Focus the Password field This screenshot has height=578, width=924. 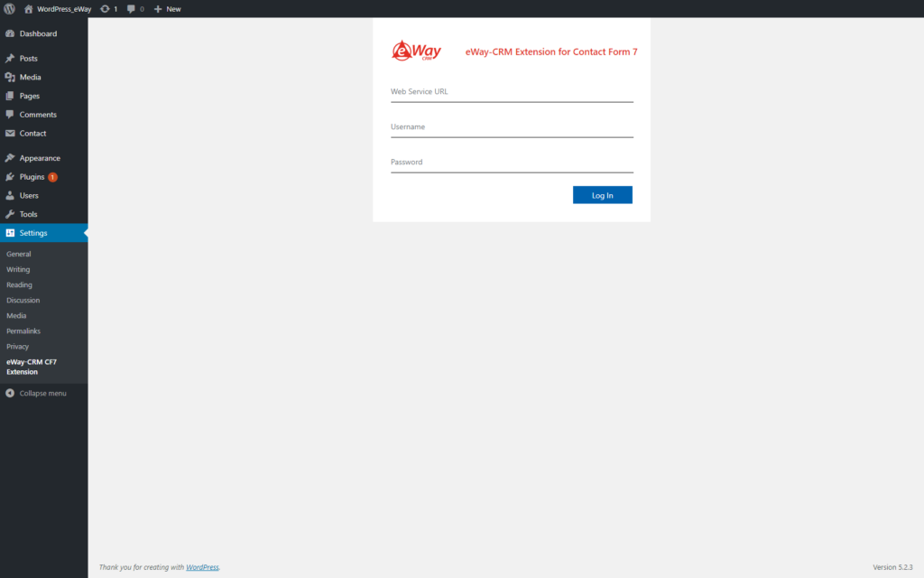click(x=513, y=163)
